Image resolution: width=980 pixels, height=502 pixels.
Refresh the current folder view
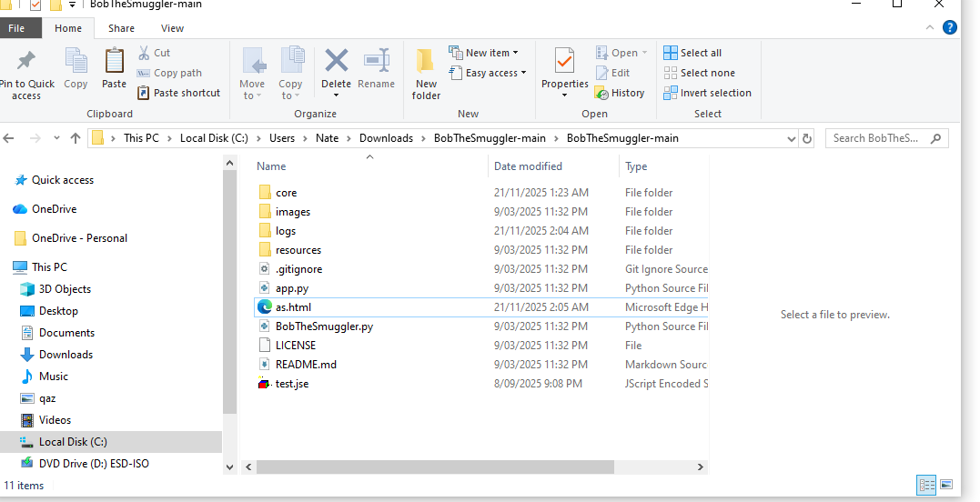tap(806, 138)
